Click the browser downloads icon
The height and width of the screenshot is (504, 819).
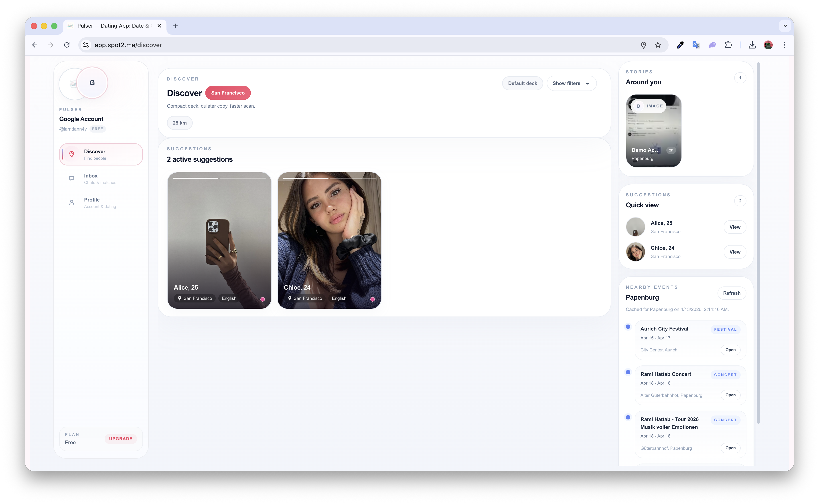point(752,45)
